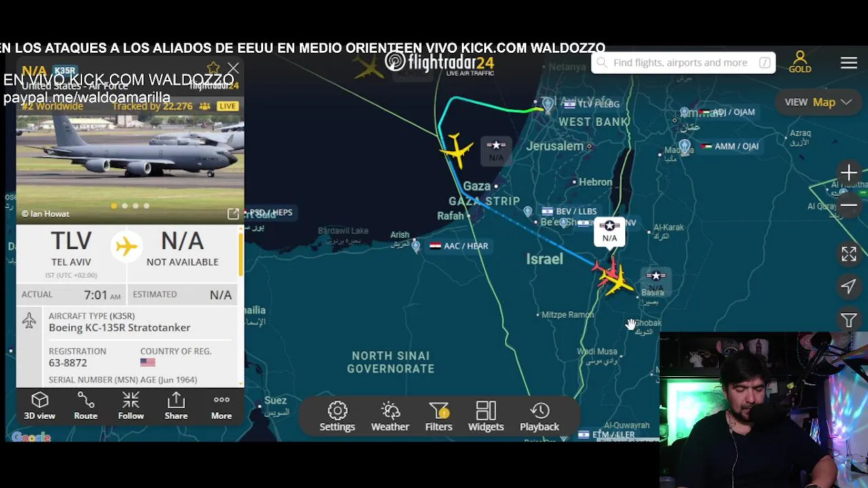Open the More options menu
868x488 pixels.
[x=221, y=406]
